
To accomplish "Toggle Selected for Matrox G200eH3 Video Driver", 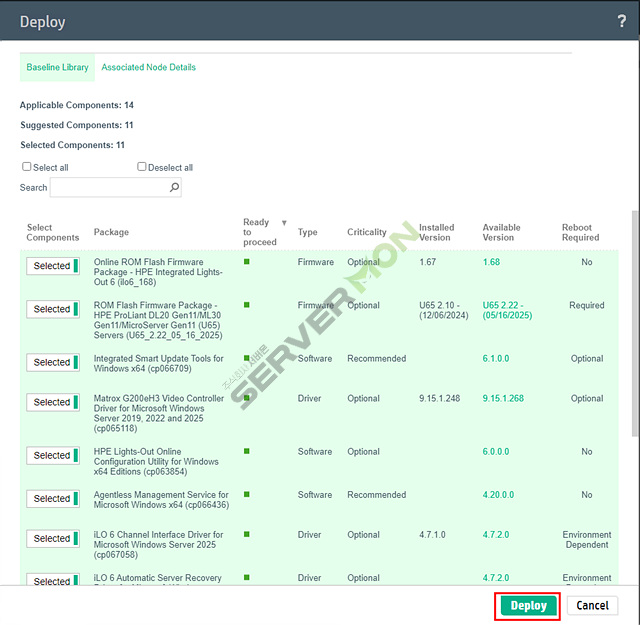I will [x=53, y=403].
